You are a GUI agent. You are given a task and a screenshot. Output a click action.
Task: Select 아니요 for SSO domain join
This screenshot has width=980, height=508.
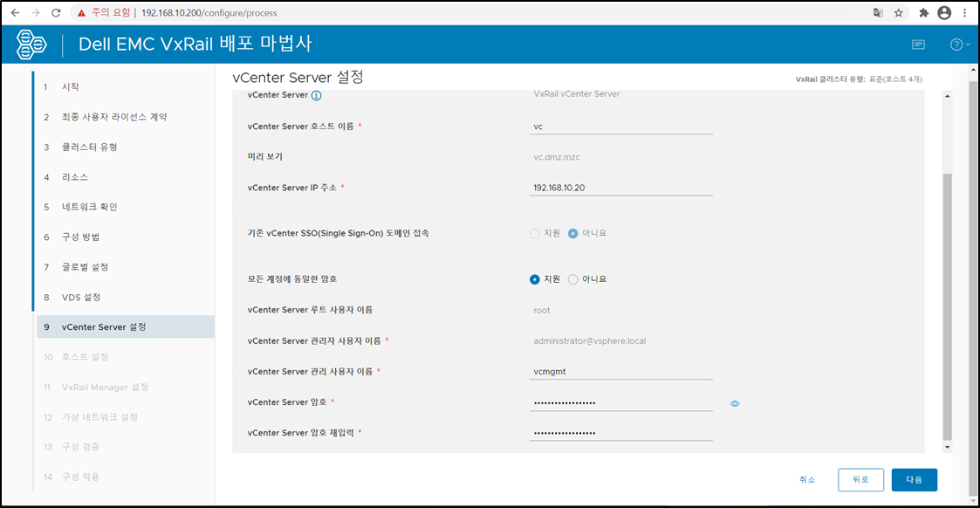(572, 234)
